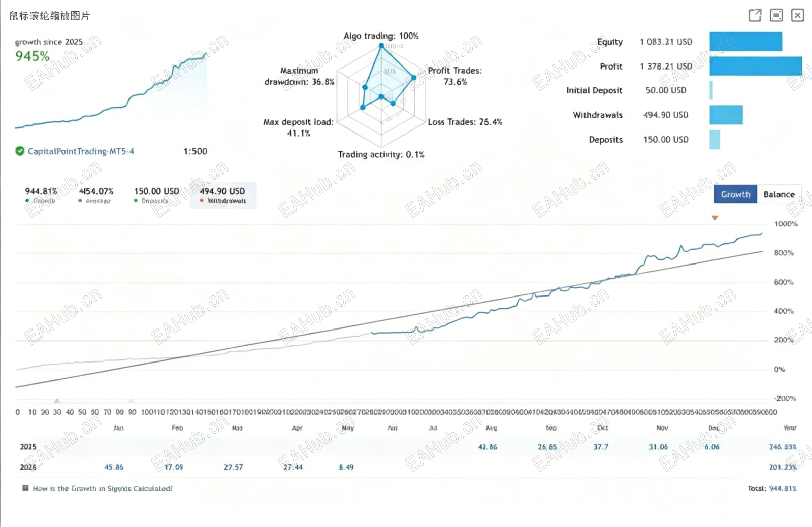Click the green verified checkmark icon
The width and height of the screenshot is (812, 527).
pyautogui.click(x=20, y=151)
